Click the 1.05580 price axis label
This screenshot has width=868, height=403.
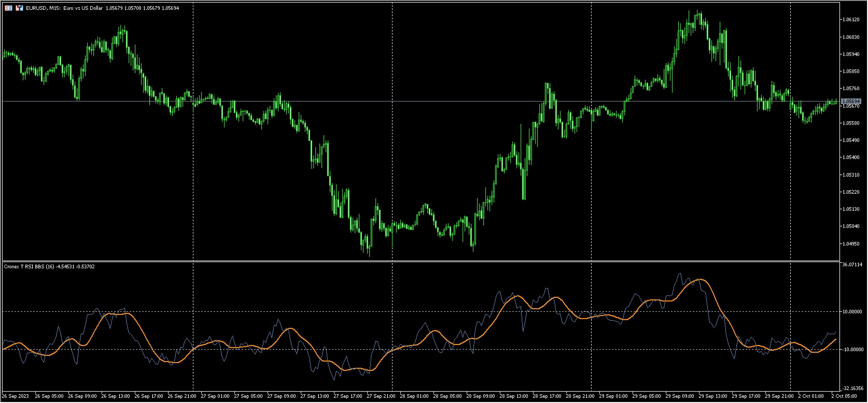click(x=851, y=123)
